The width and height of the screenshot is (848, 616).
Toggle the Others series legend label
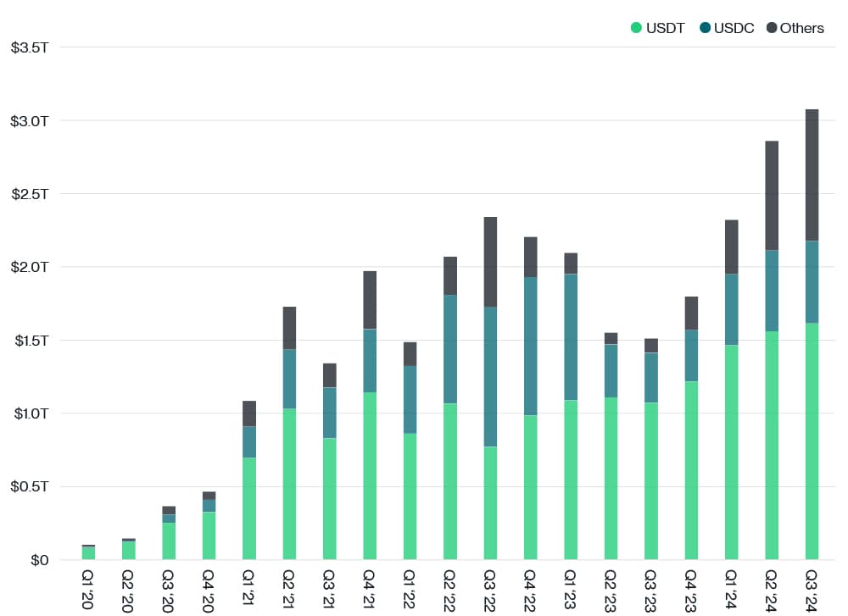[801, 28]
